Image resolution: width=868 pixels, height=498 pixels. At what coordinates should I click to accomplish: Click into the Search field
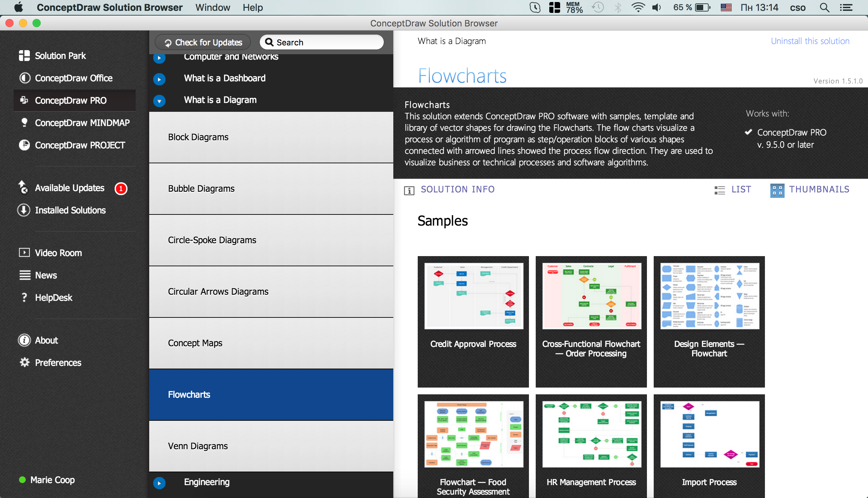tap(322, 42)
